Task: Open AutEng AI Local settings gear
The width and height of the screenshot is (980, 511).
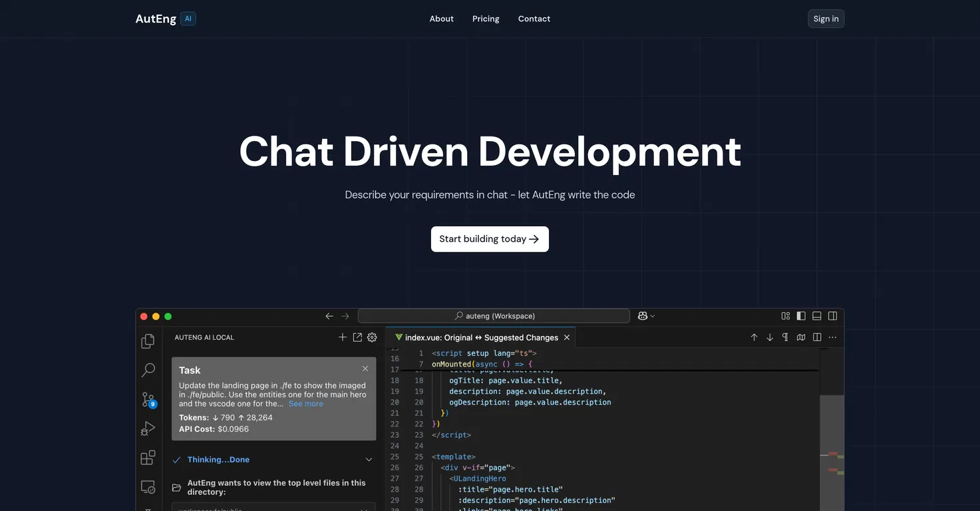Action: [x=372, y=337]
